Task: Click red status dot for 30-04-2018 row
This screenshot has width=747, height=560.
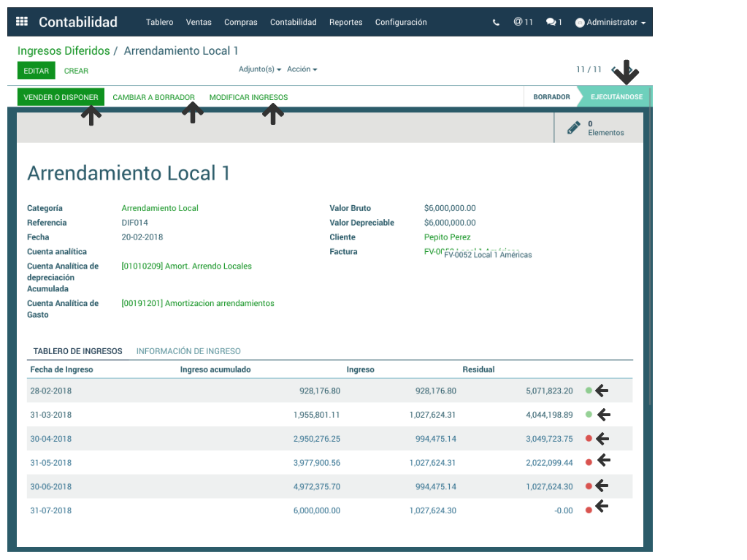Action: point(589,439)
